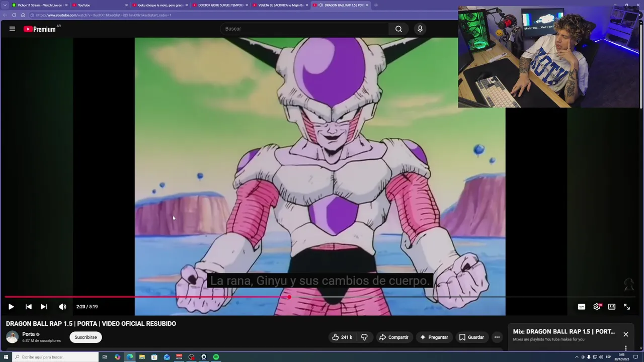Image resolution: width=644 pixels, height=362 pixels.
Task: Open Porta channel avatar
Action: click(12, 337)
